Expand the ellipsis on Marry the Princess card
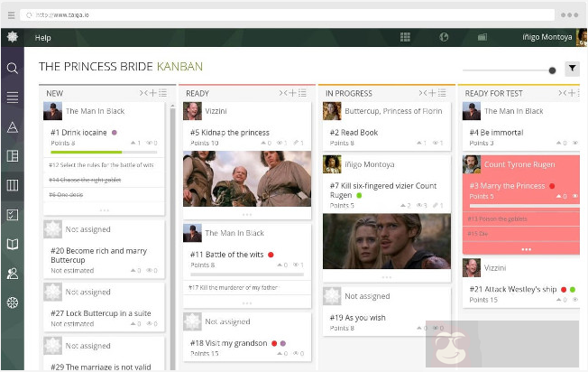588x372 pixels. (x=526, y=249)
